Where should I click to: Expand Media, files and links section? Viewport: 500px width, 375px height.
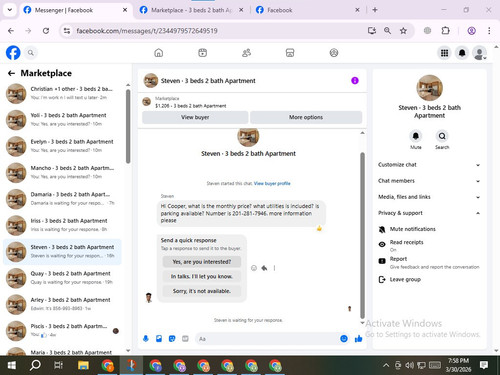(x=429, y=197)
